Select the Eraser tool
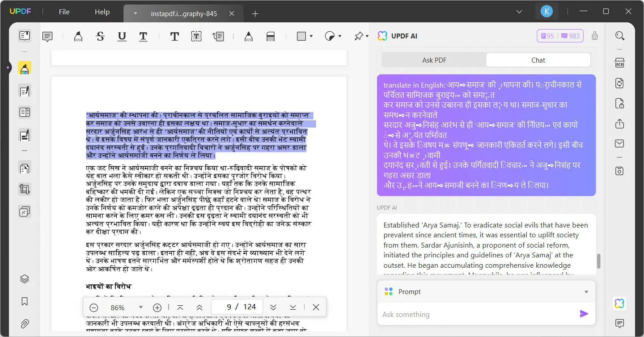Image resolution: width=644 pixels, height=337 pixels. click(x=271, y=37)
